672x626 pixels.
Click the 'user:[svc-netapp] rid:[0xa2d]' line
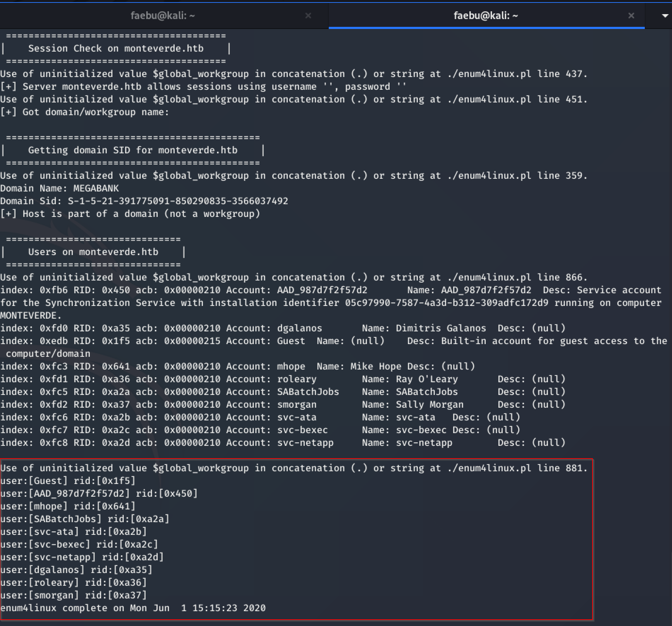(82, 557)
